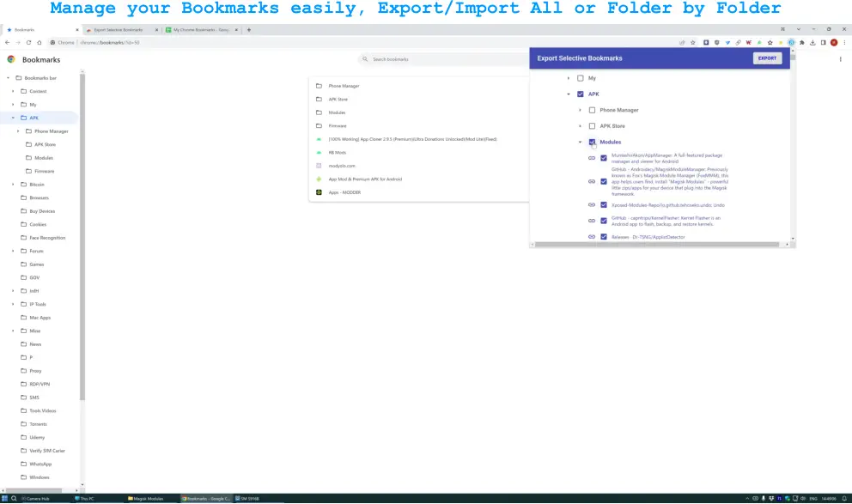This screenshot has height=504, width=852.
Task: Open the three-dot menu in Bookmarks manager
Action: tap(839, 58)
